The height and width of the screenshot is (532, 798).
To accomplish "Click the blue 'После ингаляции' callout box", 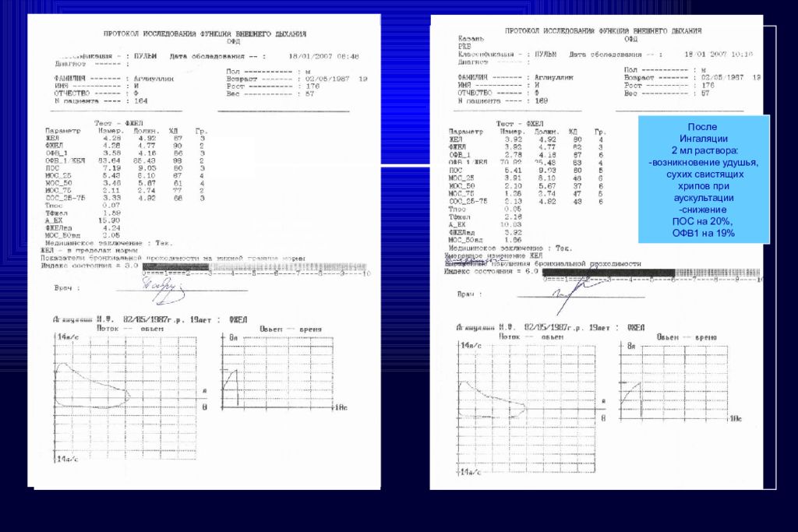I will pyautogui.click(x=704, y=179).
